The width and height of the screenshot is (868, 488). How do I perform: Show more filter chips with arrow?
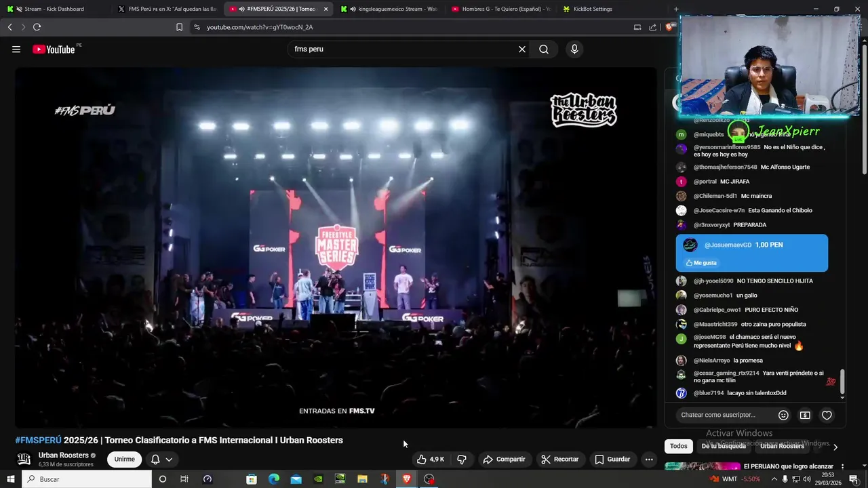(x=835, y=447)
